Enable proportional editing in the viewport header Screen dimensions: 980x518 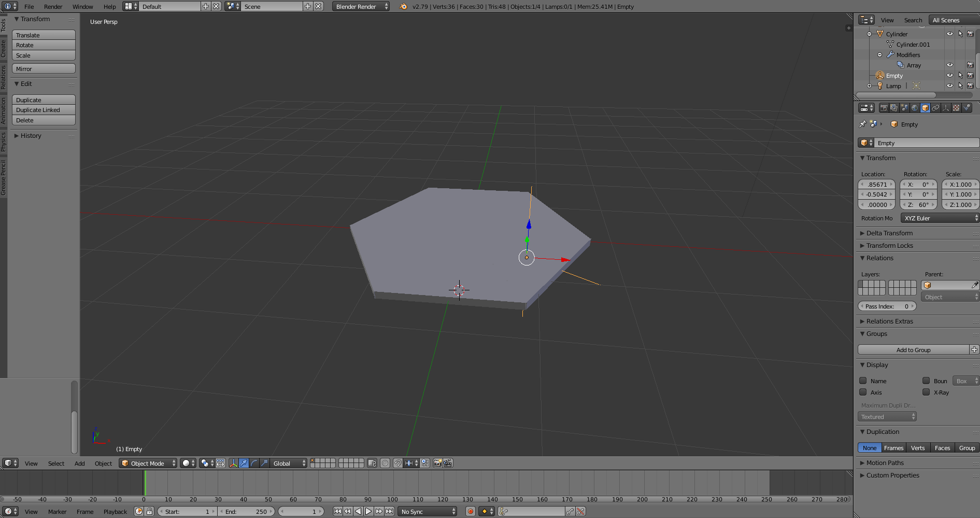click(x=385, y=463)
